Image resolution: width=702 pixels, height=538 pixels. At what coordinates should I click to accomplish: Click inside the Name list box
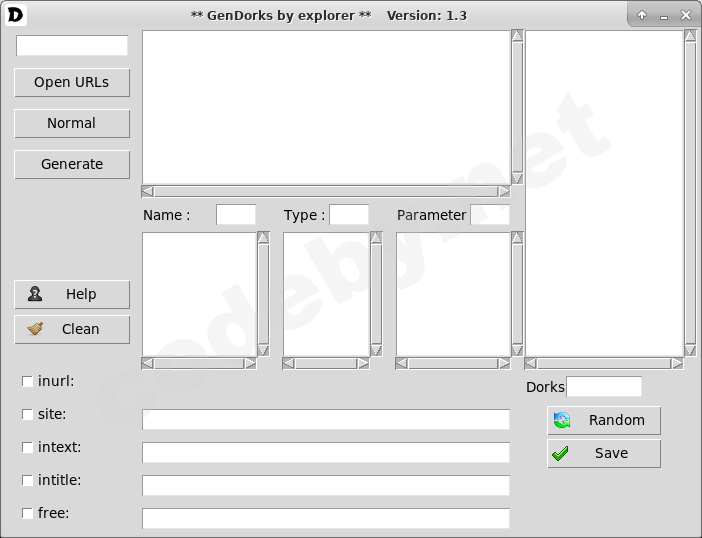pos(199,295)
